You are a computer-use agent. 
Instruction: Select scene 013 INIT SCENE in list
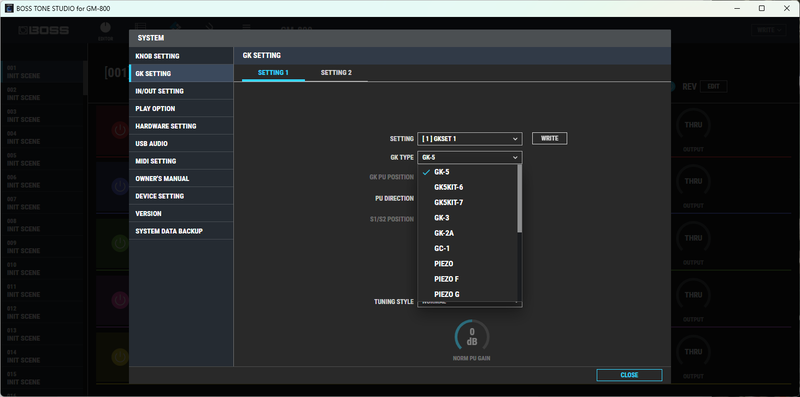42,335
